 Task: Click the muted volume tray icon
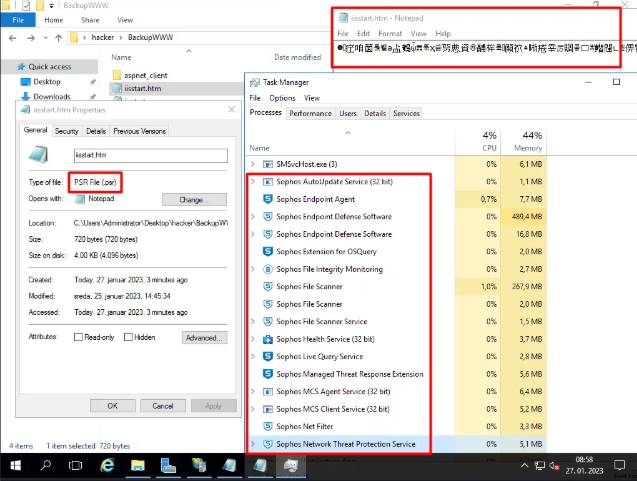(554, 466)
